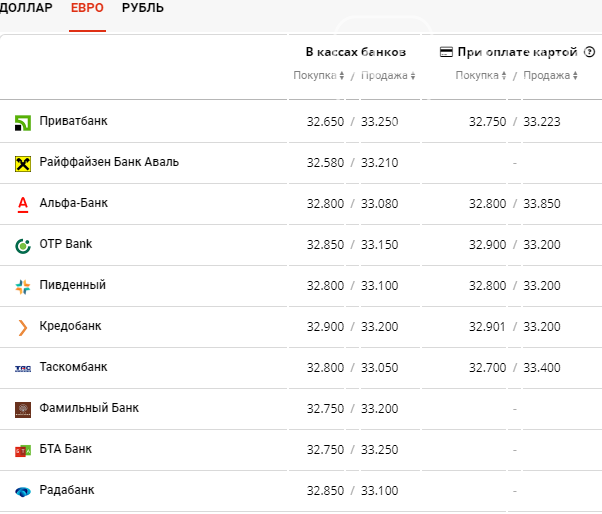Open the Кредобанк bank link
The height and width of the screenshot is (514, 602).
pyautogui.click(x=70, y=326)
